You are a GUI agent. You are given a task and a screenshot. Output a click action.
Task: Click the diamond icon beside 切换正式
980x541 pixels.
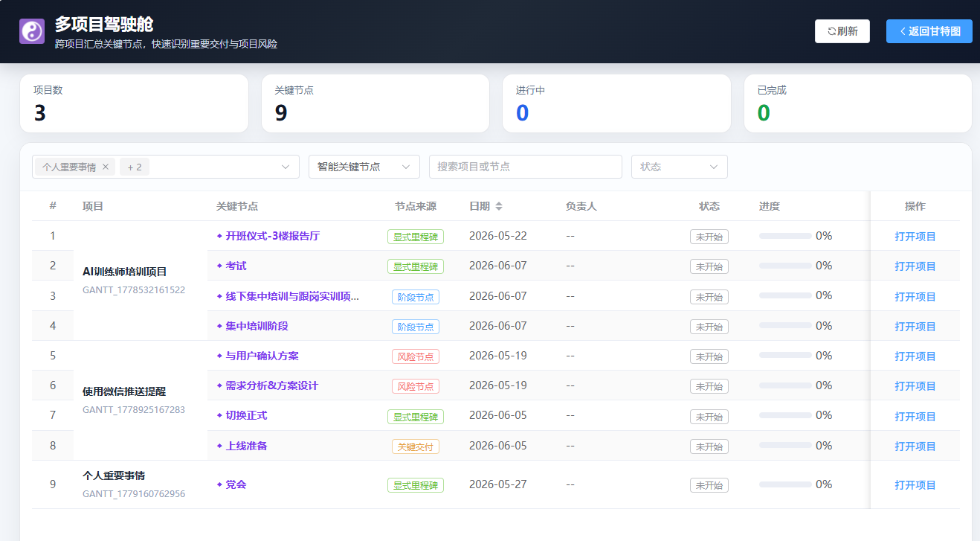coord(219,415)
